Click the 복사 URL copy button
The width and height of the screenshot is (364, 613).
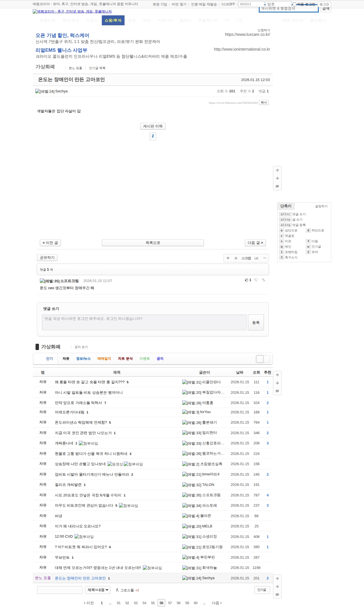[x=264, y=102]
